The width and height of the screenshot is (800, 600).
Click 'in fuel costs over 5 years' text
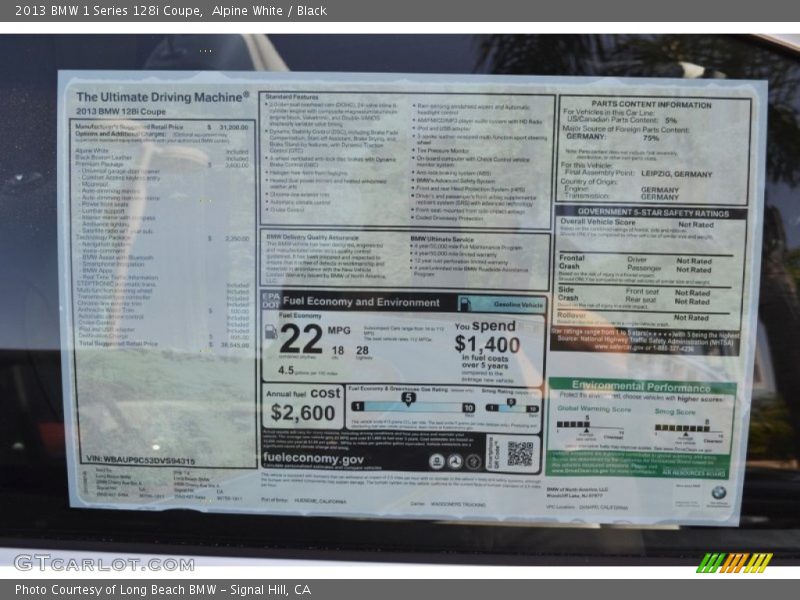point(485,362)
